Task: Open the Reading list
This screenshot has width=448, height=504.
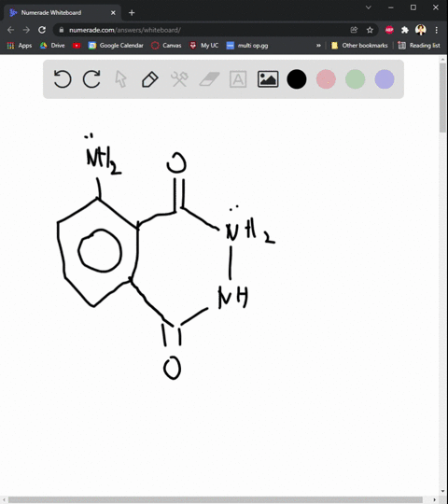Action: (x=419, y=46)
